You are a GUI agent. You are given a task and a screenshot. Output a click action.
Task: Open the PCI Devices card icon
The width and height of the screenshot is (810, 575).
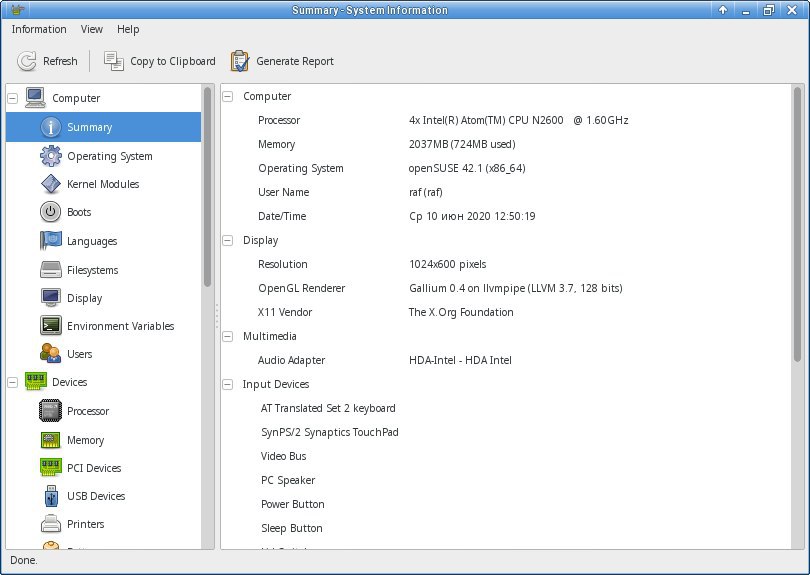(x=51, y=468)
